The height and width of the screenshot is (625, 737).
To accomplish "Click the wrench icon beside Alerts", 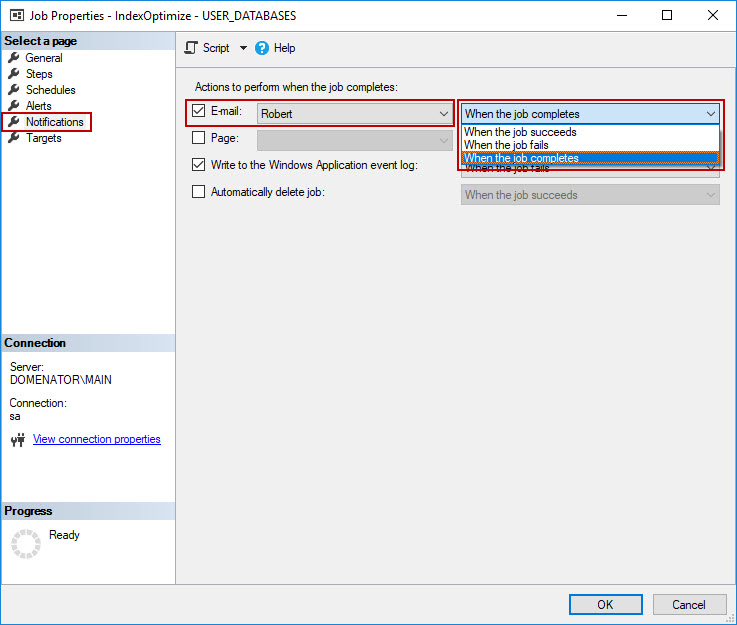I will tap(14, 106).
